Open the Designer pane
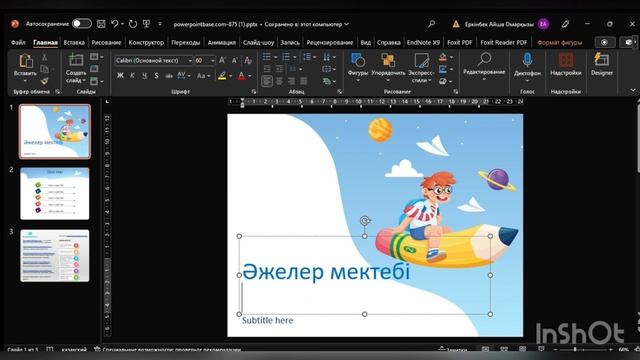 [x=602, y=60]
